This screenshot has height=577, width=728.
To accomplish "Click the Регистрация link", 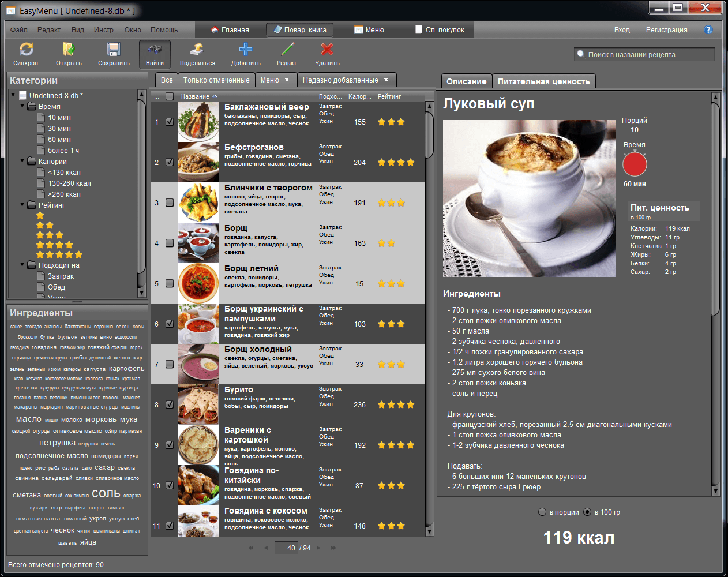I will pyautogui.click(x=666, y=30).
